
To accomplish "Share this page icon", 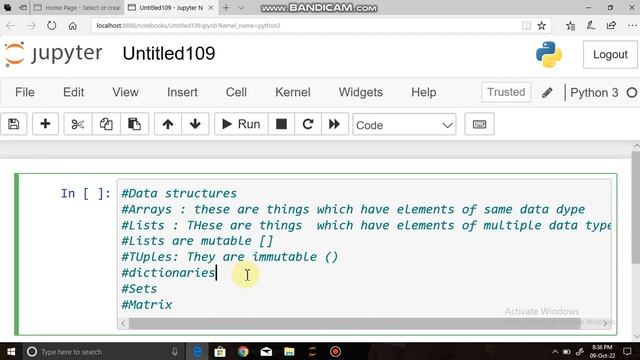I will 611,26.
